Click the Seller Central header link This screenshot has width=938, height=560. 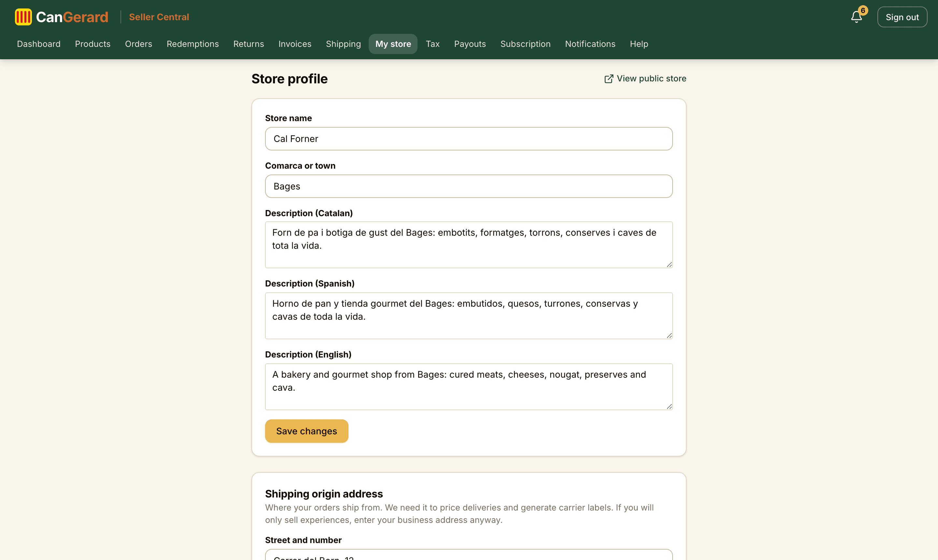tap(159, 17)
